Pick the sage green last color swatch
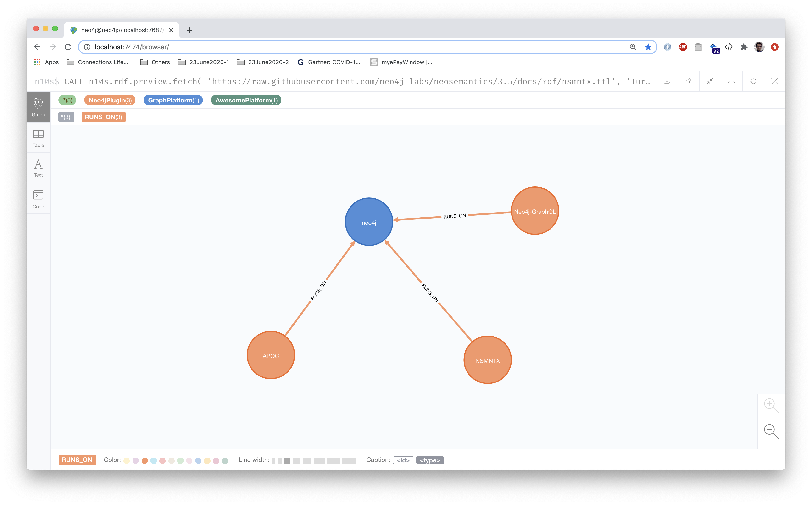 [x=225, y=460]
